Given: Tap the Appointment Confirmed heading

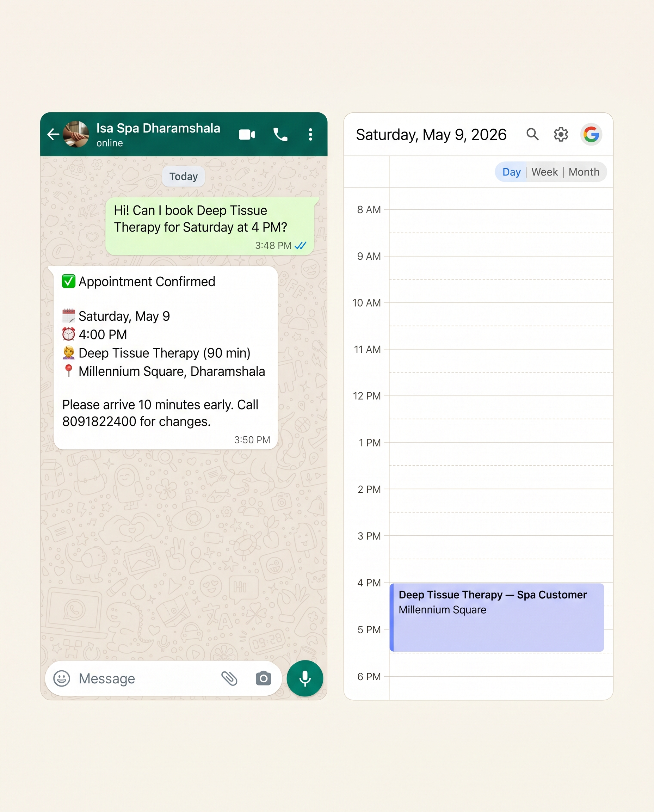Looking at the screenshot, I should click(147, 282).
